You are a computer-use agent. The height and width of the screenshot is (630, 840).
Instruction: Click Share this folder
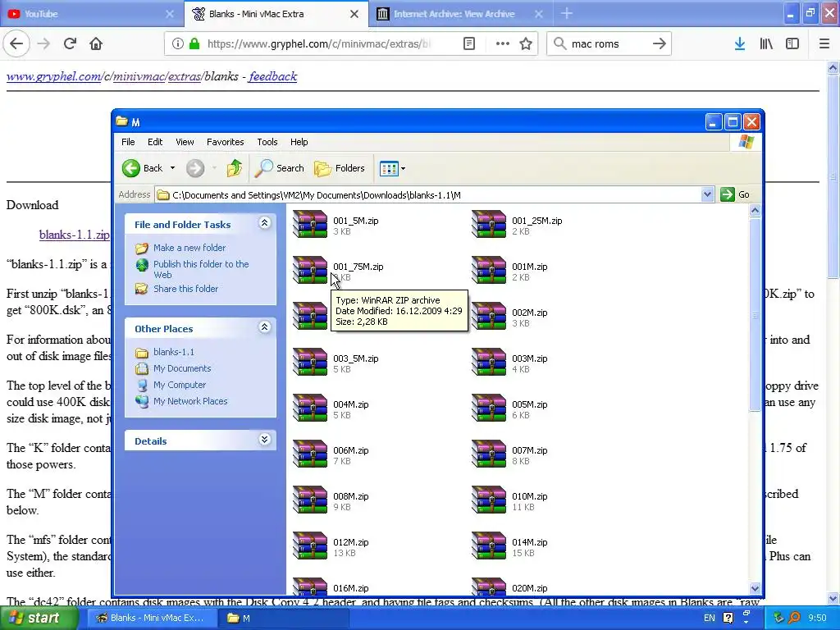(185, 289)
